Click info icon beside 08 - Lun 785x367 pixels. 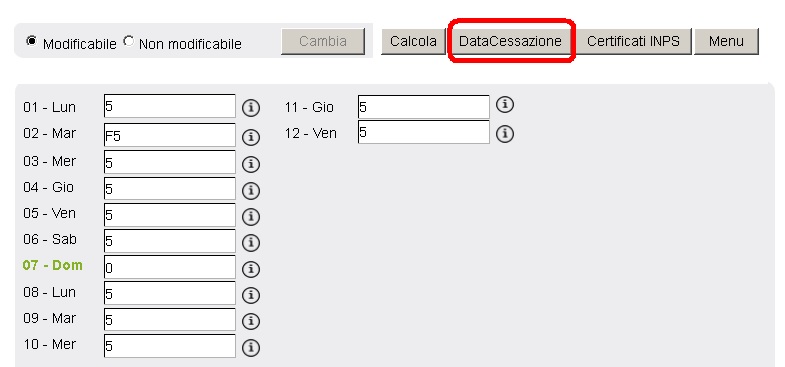click(x=251, y=295)
